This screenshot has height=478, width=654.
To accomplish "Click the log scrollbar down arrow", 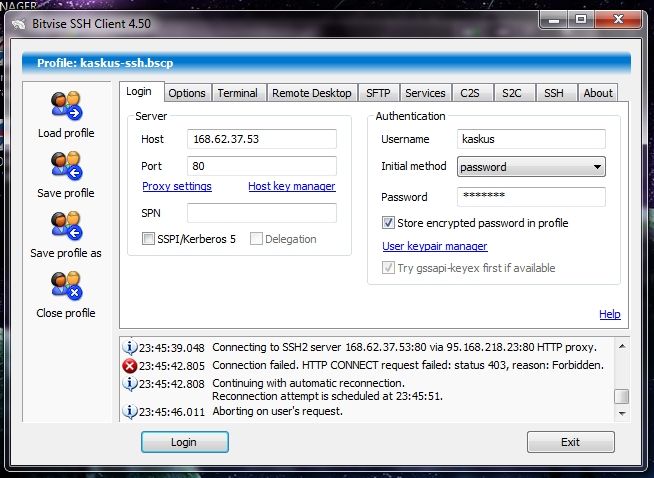I will point(622,413).
